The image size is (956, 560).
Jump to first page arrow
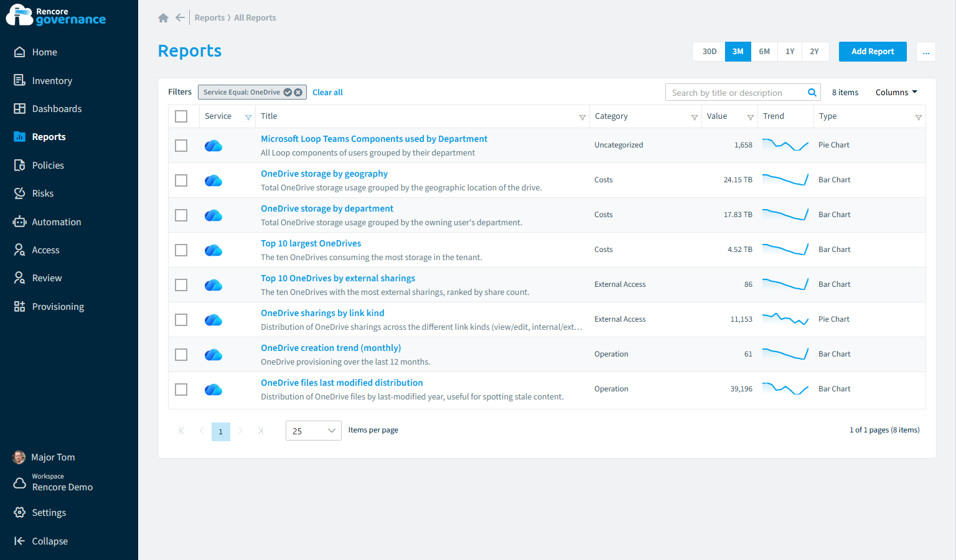coord(181,431)
